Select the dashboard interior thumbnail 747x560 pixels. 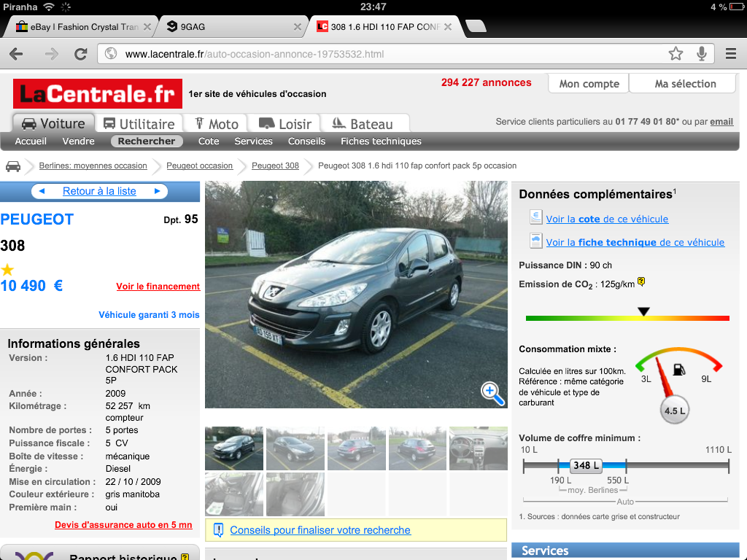[x=478, y=448]
